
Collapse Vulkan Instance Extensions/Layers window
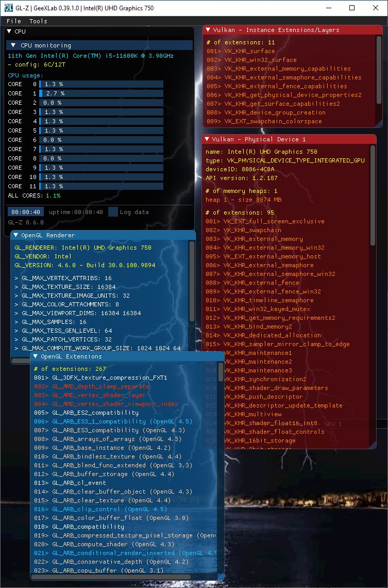click(x=208, y=30)
